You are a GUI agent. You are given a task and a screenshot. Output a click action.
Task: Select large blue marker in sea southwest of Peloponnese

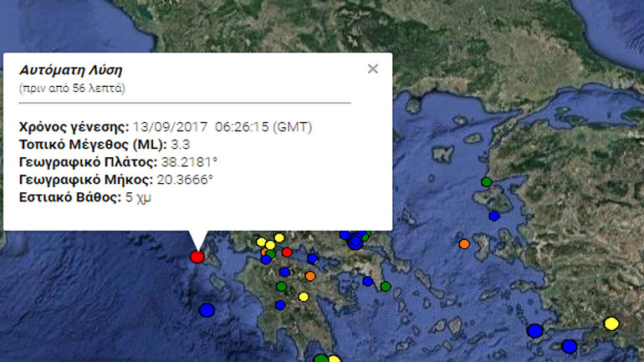click(207, 310)
